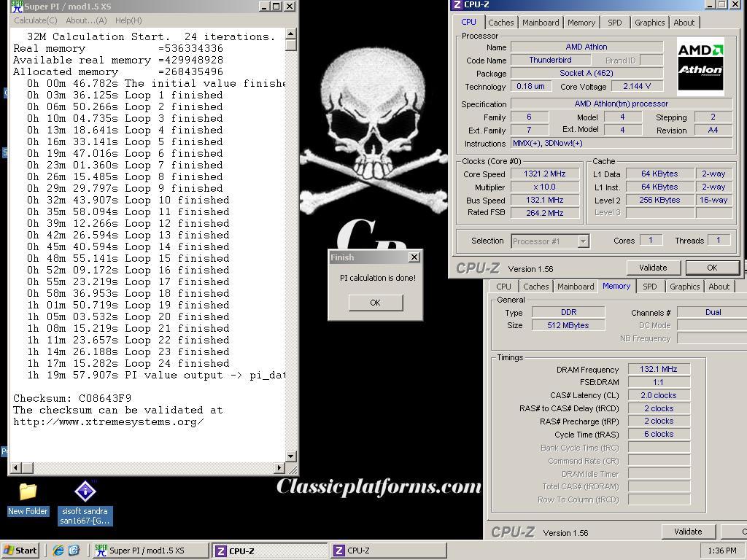Image resolution: width=747 pixels, height=560 pixels.
Task: Open SPD tab in top CPU-Z window
Action: [x=614, y=23]
